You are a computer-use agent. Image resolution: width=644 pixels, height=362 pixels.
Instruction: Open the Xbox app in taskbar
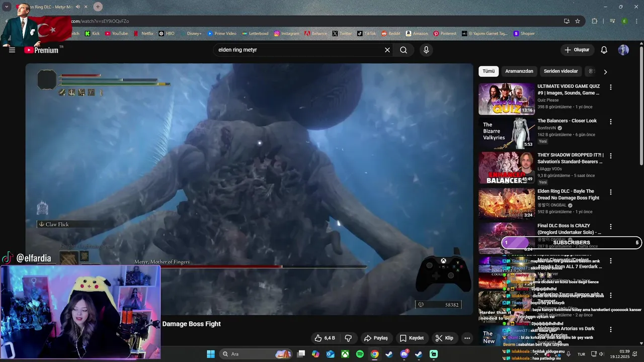point(345,354)
